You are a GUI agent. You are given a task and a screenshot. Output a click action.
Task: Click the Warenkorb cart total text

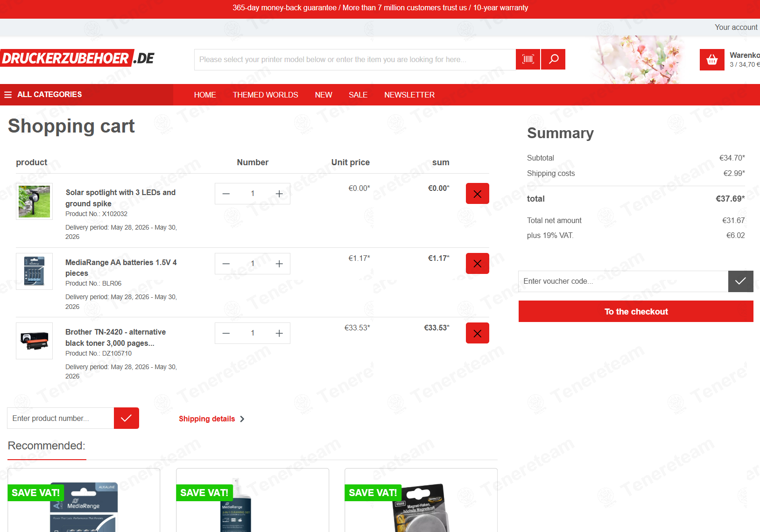745,60
